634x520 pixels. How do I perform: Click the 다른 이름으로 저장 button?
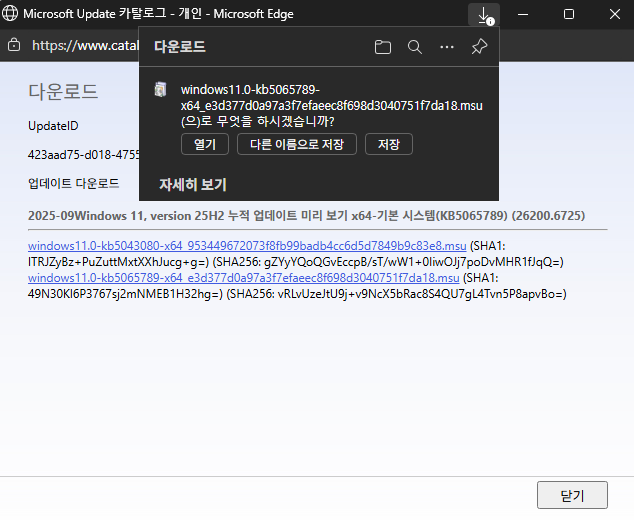pos(297,144)
